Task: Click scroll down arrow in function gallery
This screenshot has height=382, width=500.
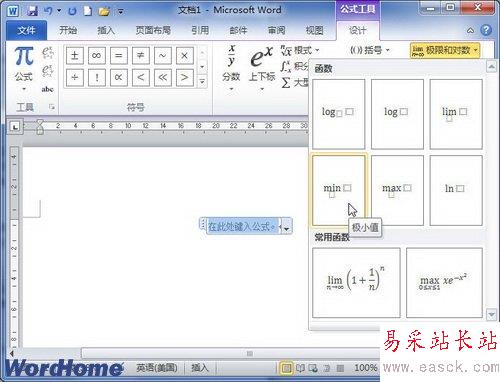Action: [491, 314]
